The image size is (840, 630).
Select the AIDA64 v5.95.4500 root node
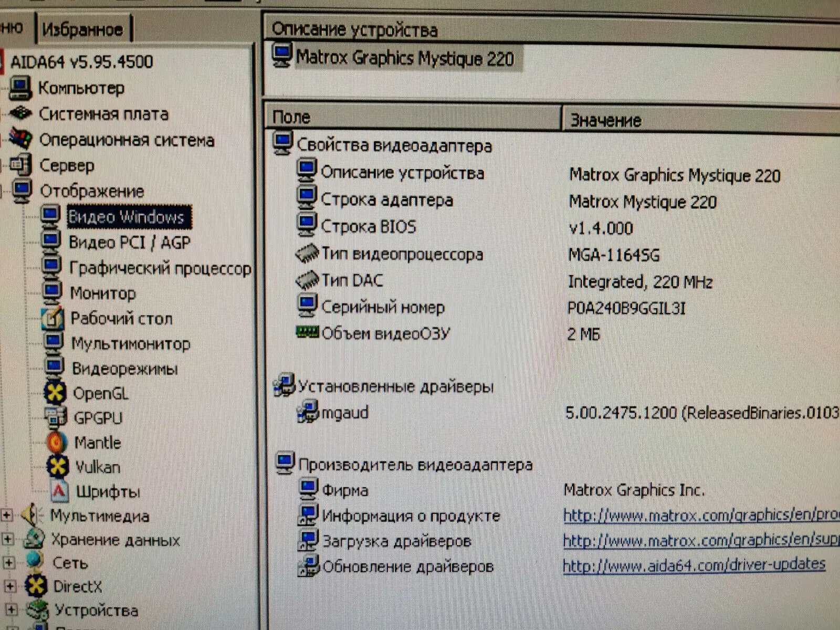pos(82,62)
